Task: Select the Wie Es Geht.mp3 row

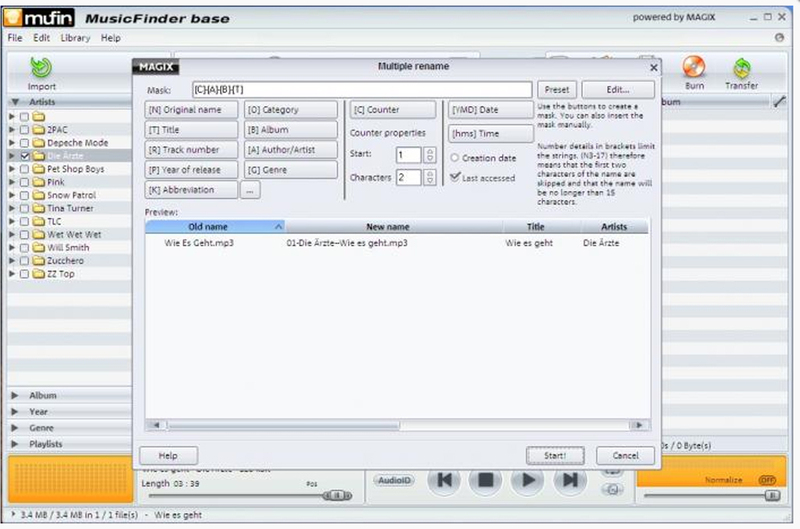Action: (x=397, y=243)
